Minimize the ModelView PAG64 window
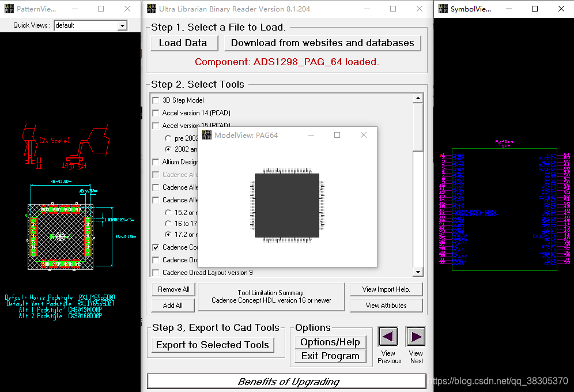 click(x=311, y=135)
